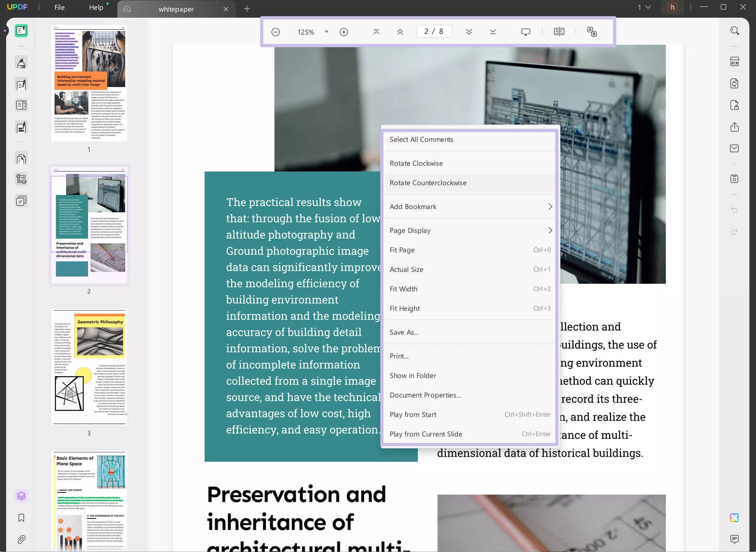Close the whitepaper tab
This screenshot has height=552, width=756.
(x=226, y=9)
